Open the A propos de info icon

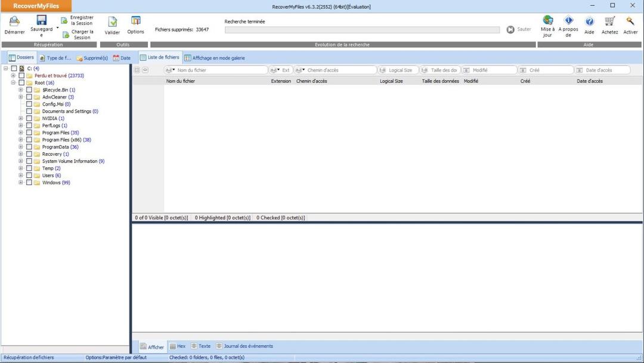click(568, 20)
